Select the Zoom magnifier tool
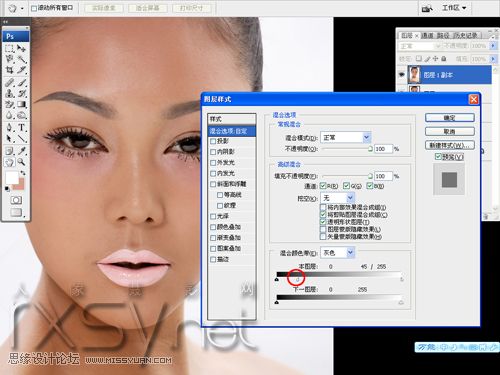The height and width of the screenshot is (375, 500). click(x=22, y=162)
